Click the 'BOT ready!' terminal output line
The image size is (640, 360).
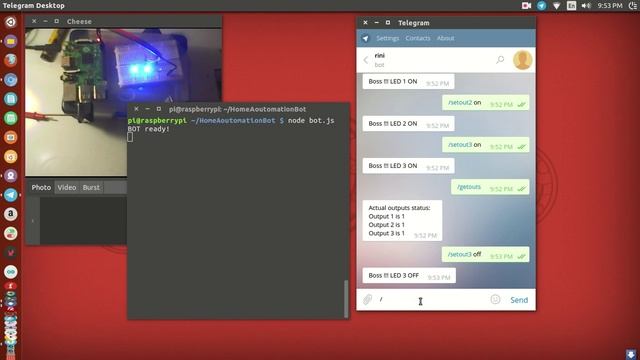click(149, 129)
